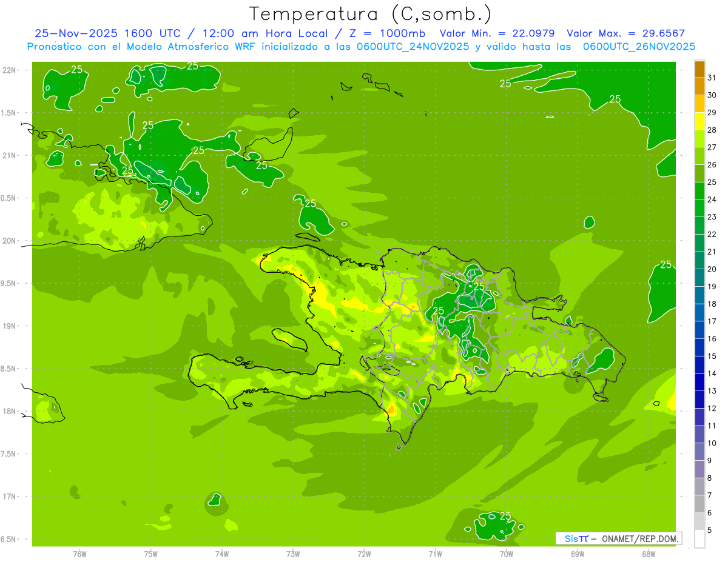Click the "69W" longitude axis label
Screen dimensions: 728x562
578,554
